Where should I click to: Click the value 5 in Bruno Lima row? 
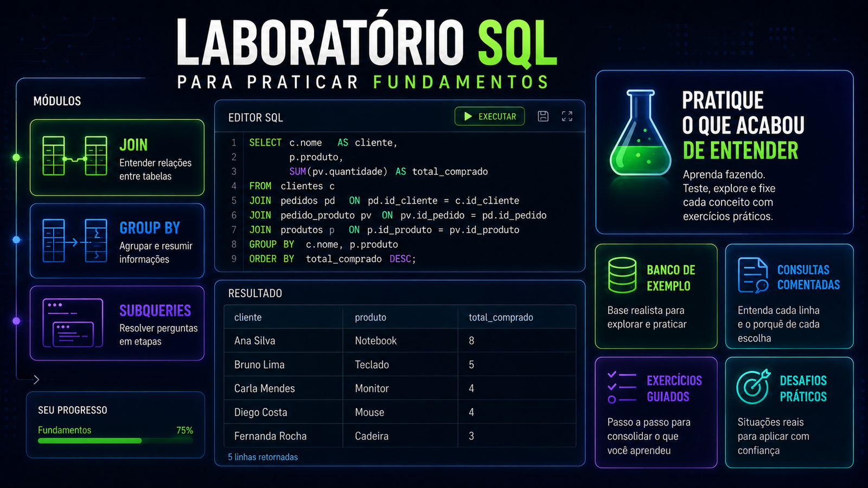tap(471, 364)
